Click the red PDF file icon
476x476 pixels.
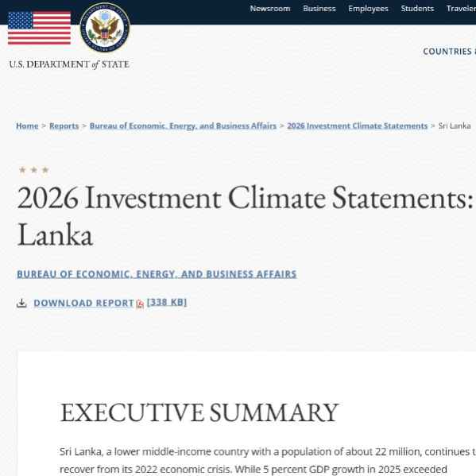coord(140,304)
